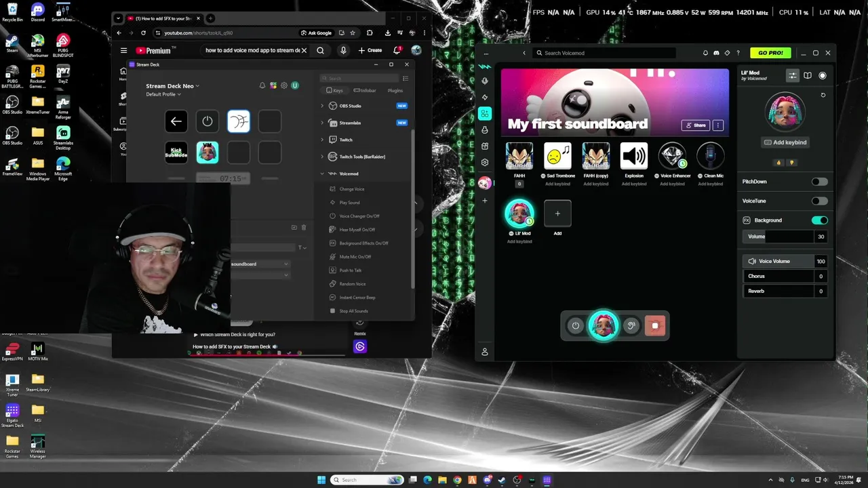868x488 pixels.
Task: Click the Voicemod account profile icon
Action: [484, 352]
